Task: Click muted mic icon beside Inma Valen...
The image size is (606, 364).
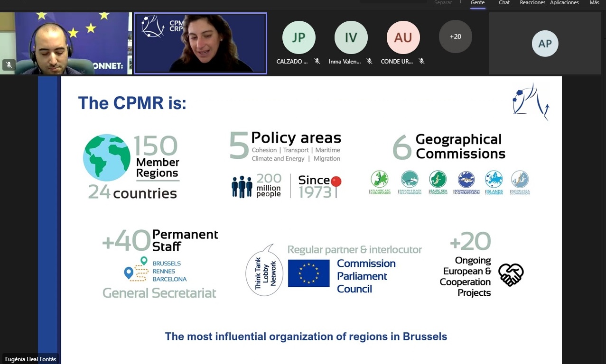Action: pyautogui.click(x=370, y=62)
